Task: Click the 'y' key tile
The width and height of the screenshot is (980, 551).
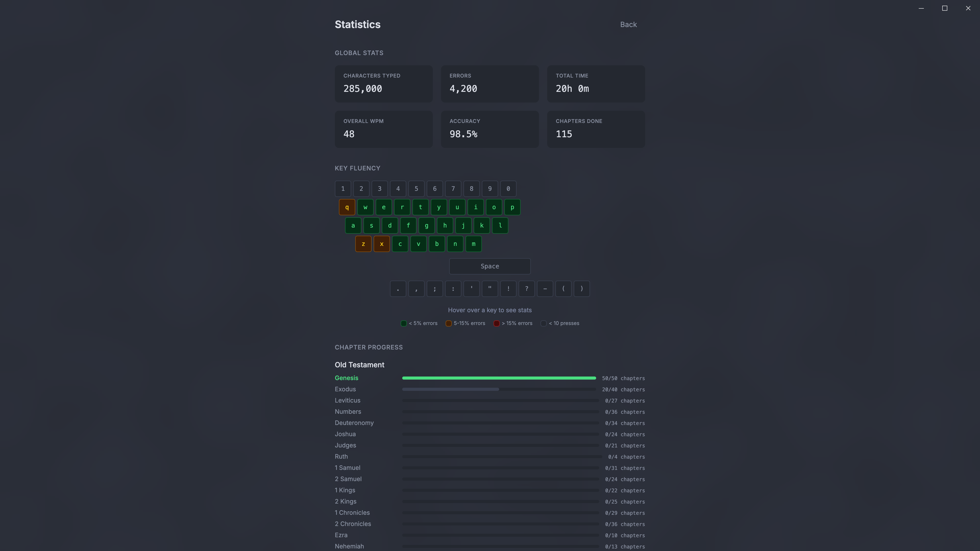Action: click(439, 207)
